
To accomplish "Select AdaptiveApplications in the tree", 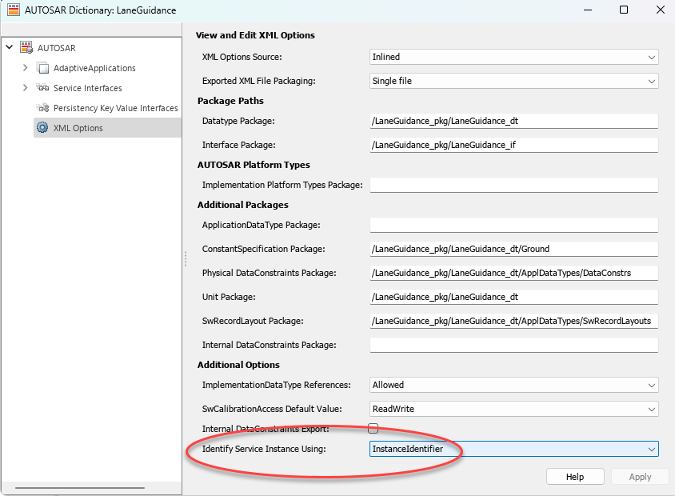I will click(x=94, y=68).
